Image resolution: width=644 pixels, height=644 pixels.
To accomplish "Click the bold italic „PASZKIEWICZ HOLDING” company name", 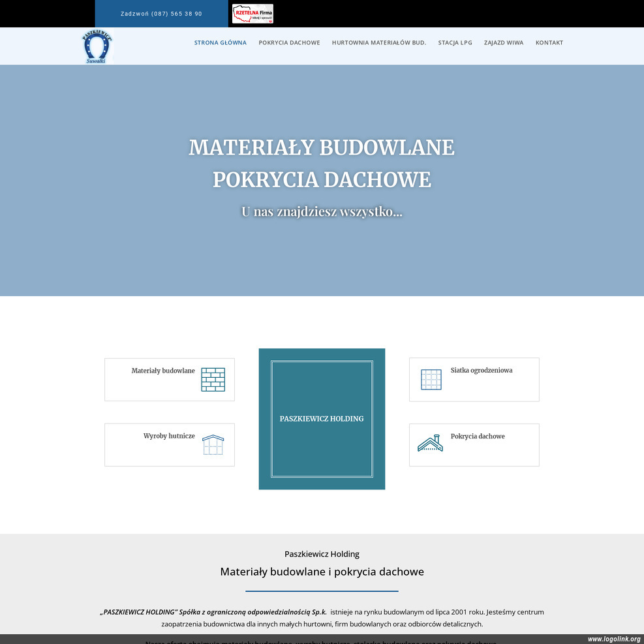I will click(213, 612).
